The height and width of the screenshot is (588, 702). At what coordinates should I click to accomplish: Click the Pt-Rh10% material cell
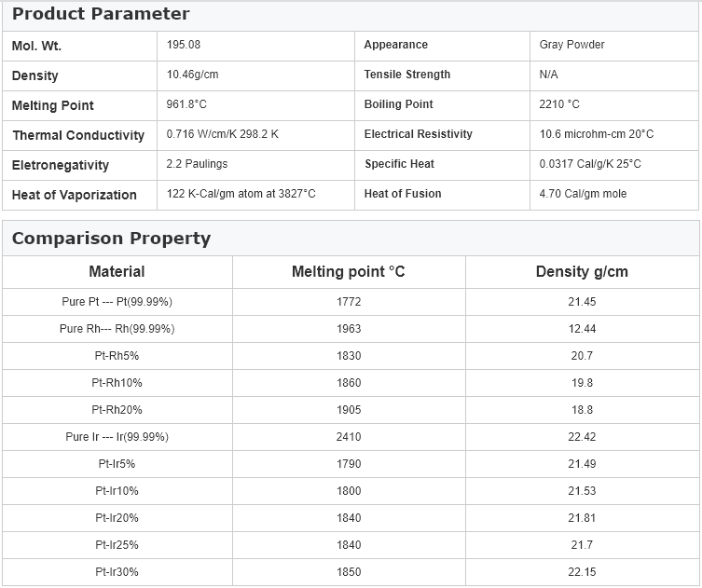click(117, 383)
